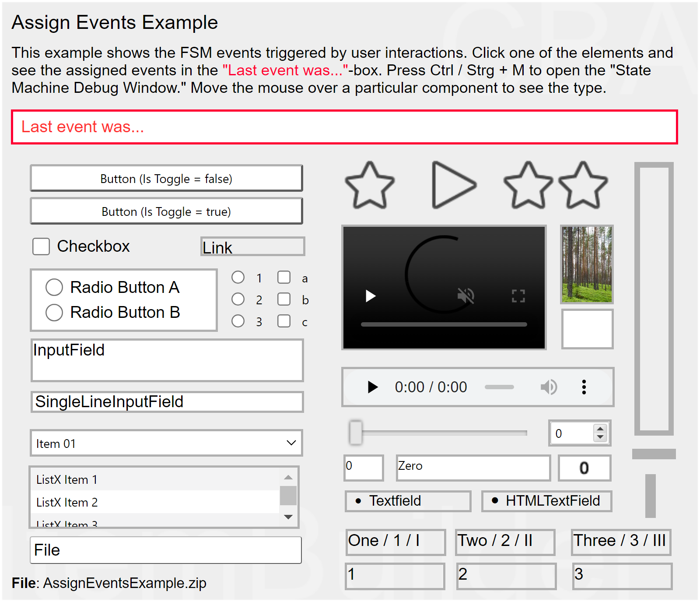Open the audio player three-dot menu
The image size is (700, 602).
coord(584,387)
